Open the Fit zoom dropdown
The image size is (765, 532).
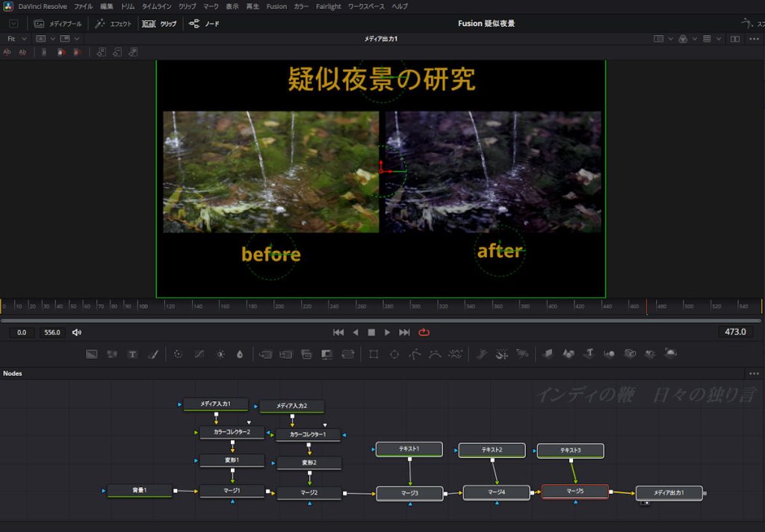coord(16,38)
